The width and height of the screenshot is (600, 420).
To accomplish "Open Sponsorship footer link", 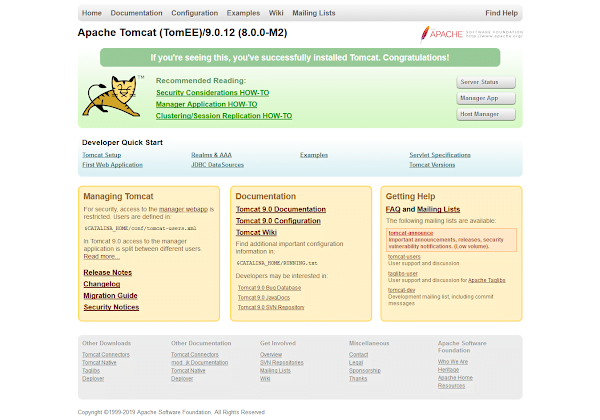I will [365, 371].
